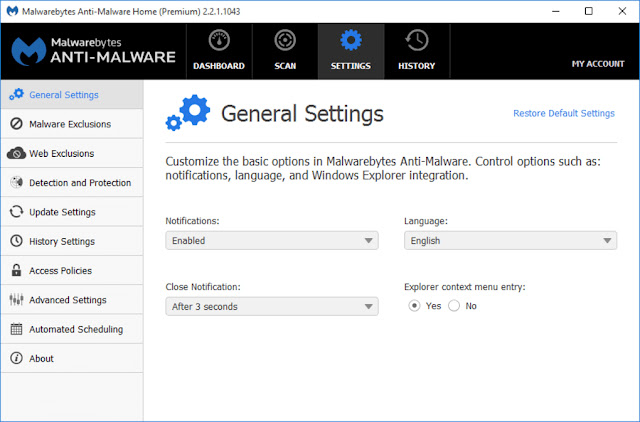The width and height of the screenshot is (640, 422).
Task: Switch to the HISTORY tab label
Action: click(417, 66)
